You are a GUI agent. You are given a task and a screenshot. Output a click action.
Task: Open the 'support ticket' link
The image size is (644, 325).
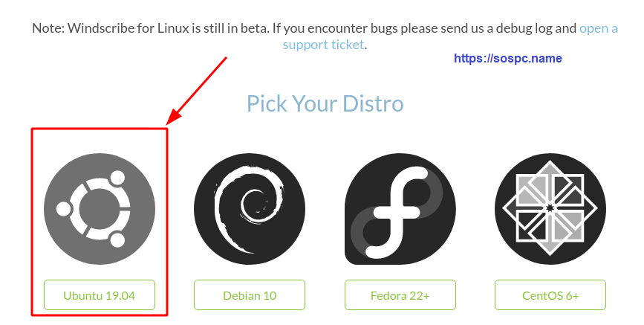[324, 45]
